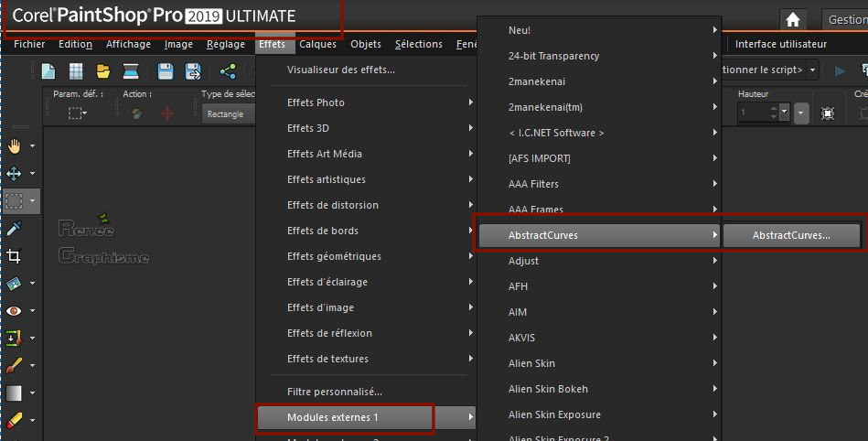Click the Hauteur spinner arrows

click(x=774, y=113)
